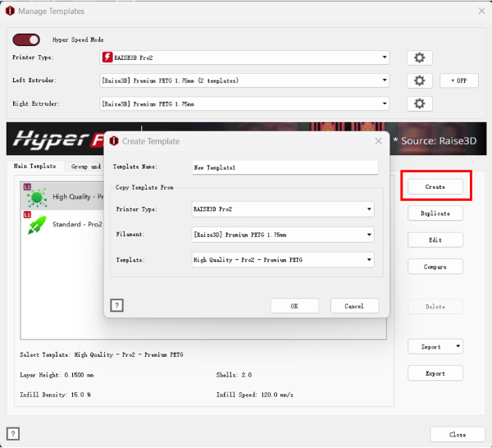The width and height of the screenshot is (492, 448).
Task: Click the Printer Type gear settings icon
Action: pos(419,58)
